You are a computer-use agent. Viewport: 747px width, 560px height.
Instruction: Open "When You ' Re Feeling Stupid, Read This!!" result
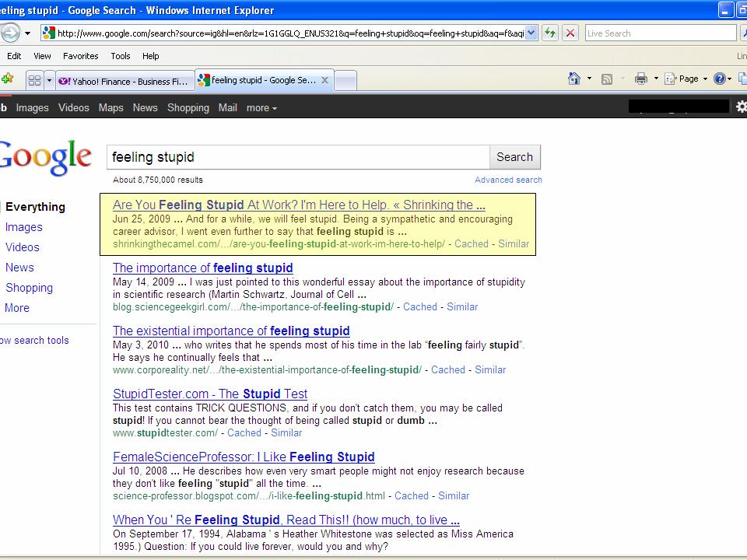[286, 520]
